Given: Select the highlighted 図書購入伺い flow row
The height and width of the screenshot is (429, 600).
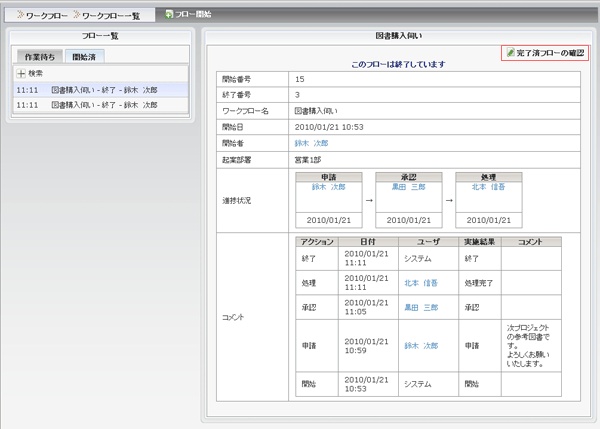Looking at the screenshot, I should click(101, 90).
